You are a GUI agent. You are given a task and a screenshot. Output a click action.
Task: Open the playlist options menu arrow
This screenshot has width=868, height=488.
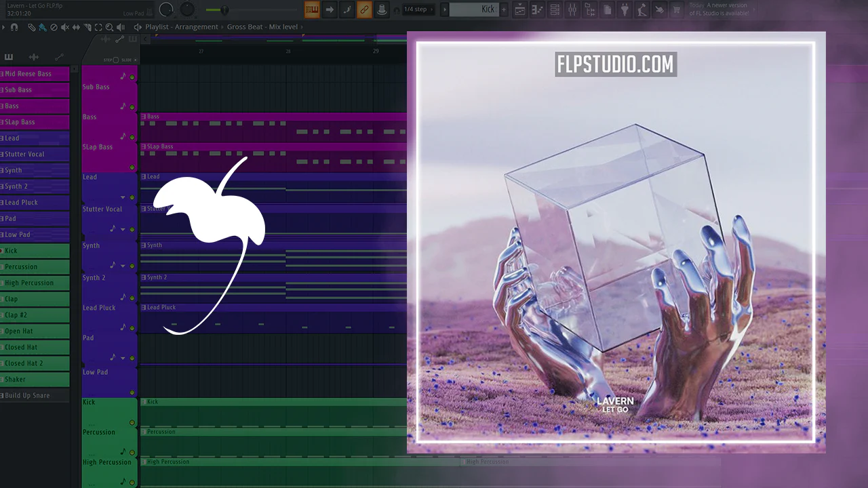(3, 27)
